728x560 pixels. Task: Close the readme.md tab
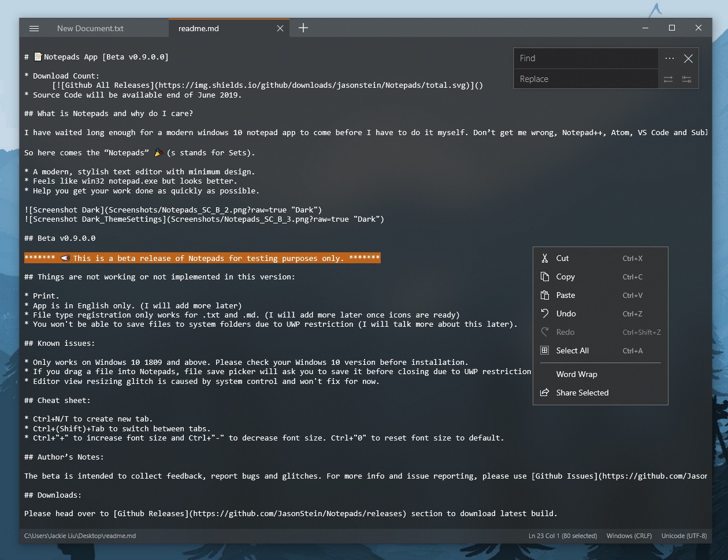[280, 28]
